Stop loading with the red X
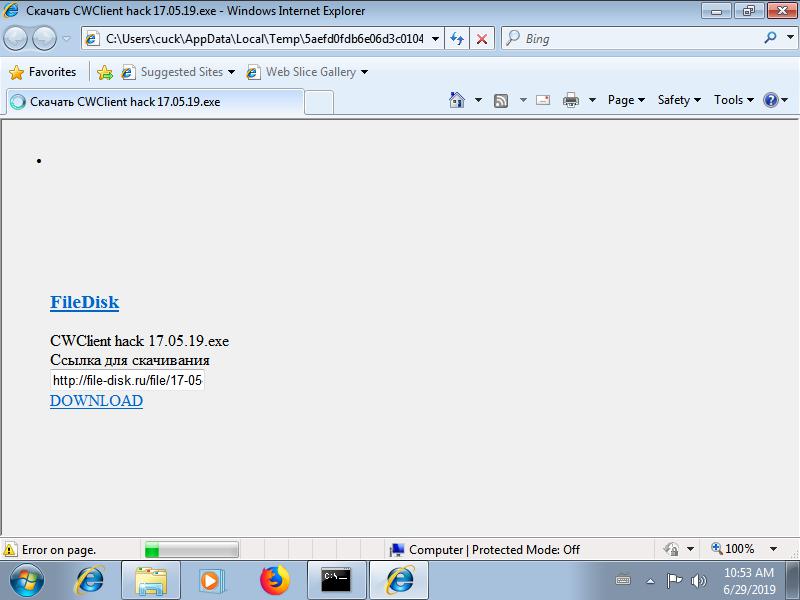Viewport: 800px width, 600px height. (482, 39)
